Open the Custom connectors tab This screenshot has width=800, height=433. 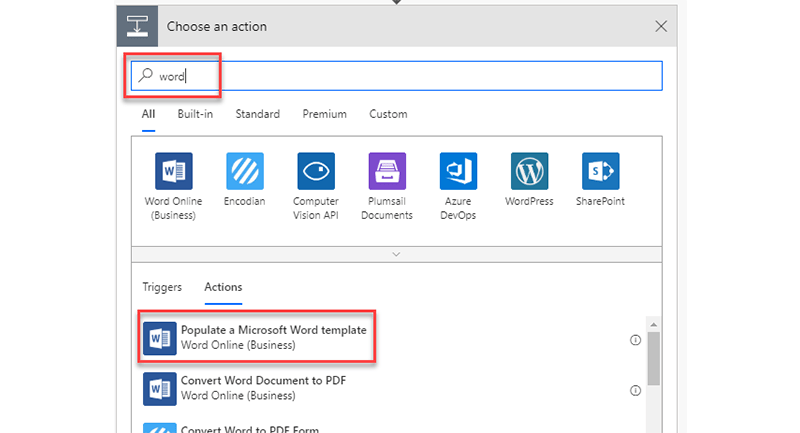(388, 114)
